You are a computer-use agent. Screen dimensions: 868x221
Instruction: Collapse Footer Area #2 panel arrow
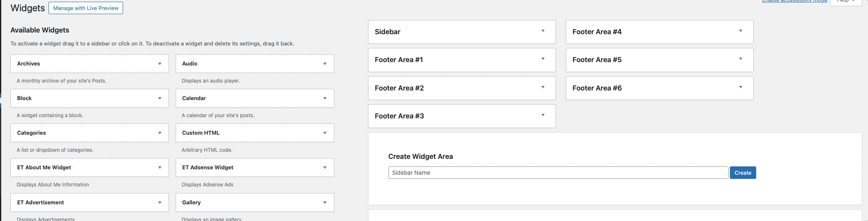[x=543, y=87]
